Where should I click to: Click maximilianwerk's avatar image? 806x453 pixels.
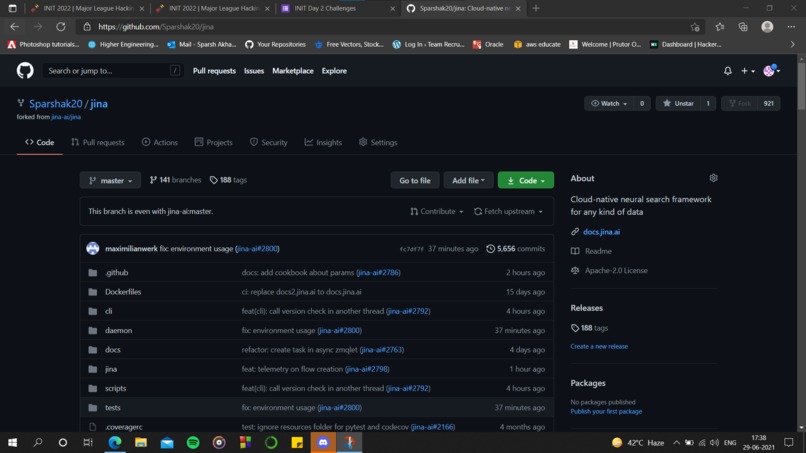93,249
